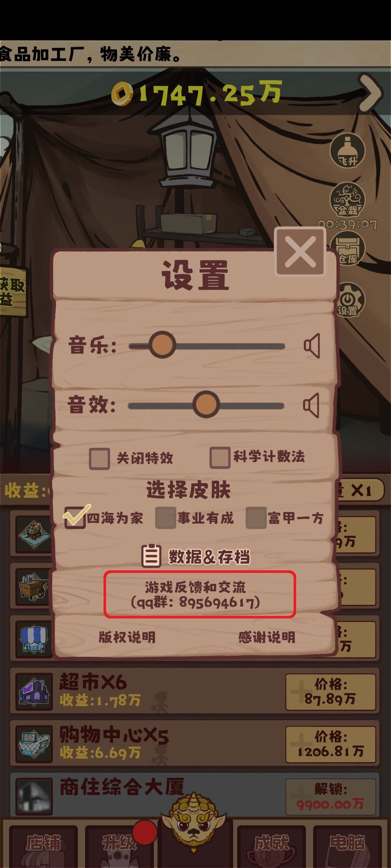The image size is (391, 868).
Task: Switch to the 电脑 tab
Action: (347, 843)
